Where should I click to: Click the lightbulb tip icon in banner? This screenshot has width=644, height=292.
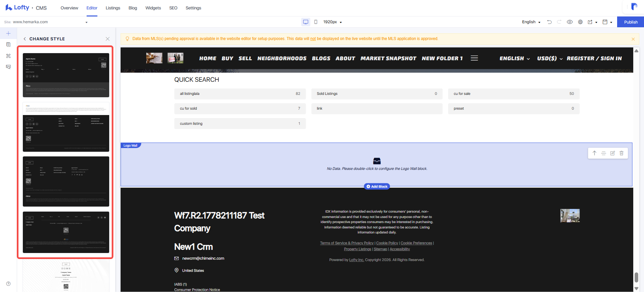(127, 39)
